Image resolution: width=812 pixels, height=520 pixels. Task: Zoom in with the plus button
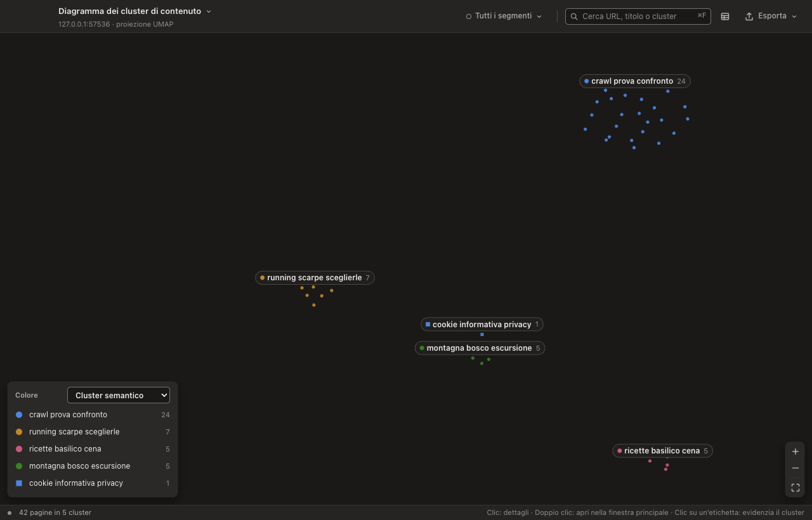pyautogui.click(x=796, y=452)
